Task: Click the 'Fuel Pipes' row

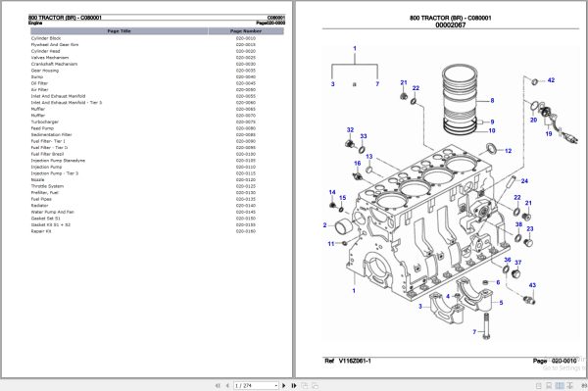Action: point(157,199)
